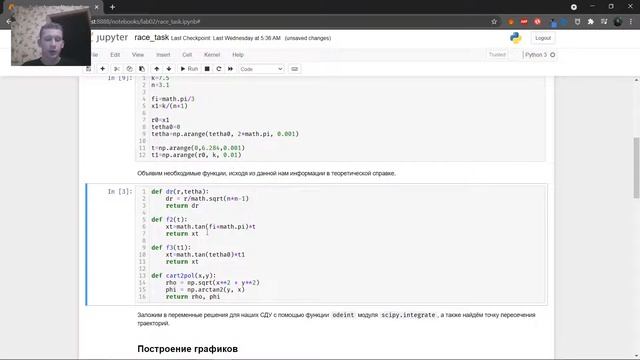Open the command palette keyboard icon
This screenshot has width=640, height=360.
(x=294, y=69)
